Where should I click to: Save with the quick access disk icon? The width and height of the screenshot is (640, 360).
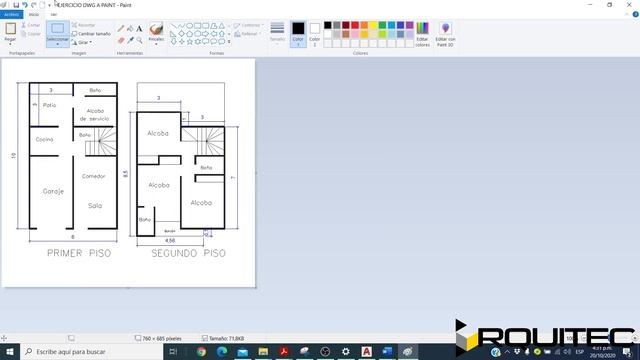click(16, 5)
